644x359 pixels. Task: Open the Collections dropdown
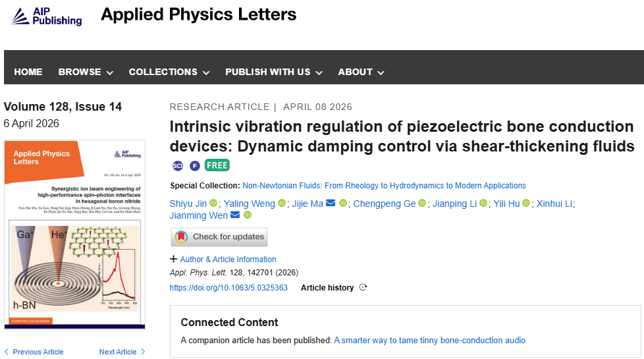169,72
